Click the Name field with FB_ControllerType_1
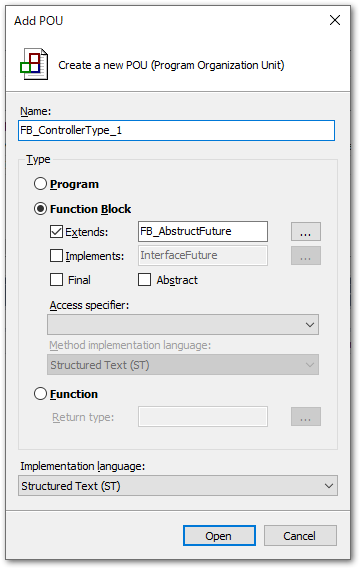360x569 pixels. click(176, 130)
